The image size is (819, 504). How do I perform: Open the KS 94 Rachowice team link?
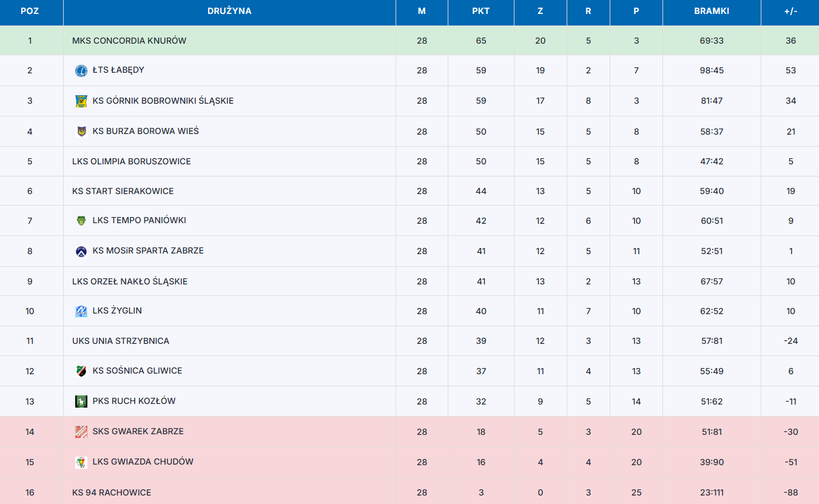pyautogui.click(x=112, y=492)
